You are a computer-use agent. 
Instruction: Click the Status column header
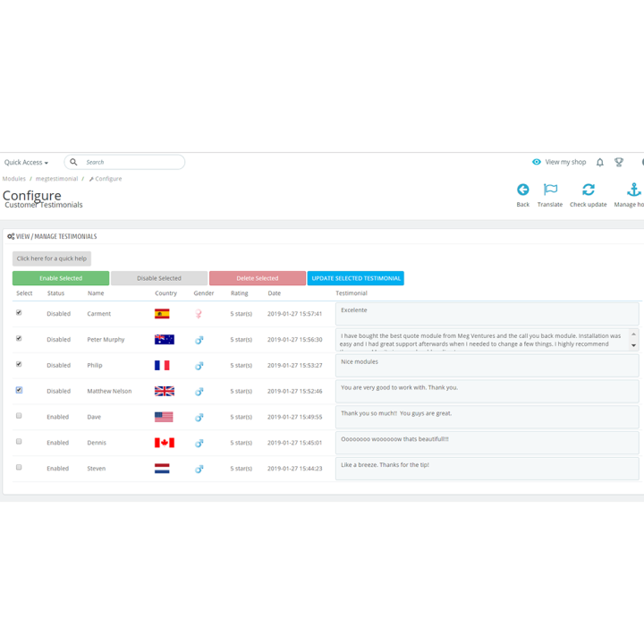click(55, 293)
